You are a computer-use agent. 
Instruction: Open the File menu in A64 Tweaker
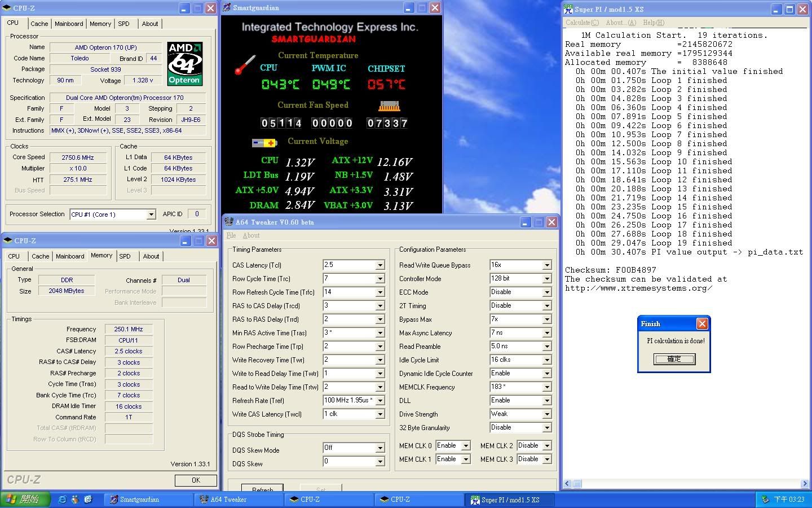[231, 235]
